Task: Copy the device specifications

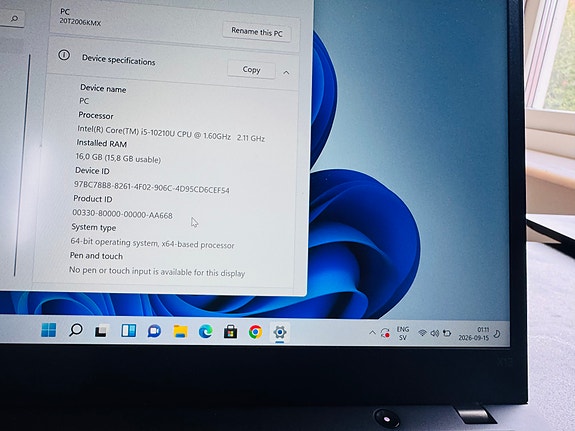Action: pyautogui.click(x=251, y=69)
